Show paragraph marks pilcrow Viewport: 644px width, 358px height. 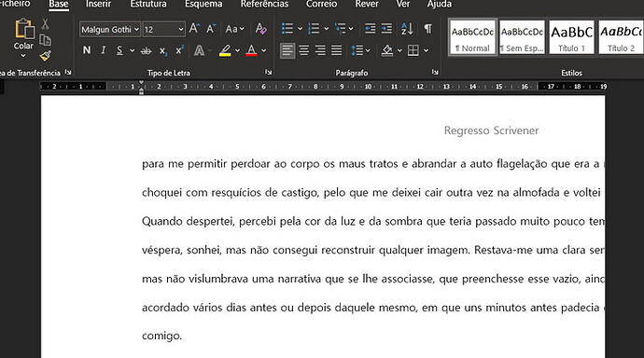428,29
